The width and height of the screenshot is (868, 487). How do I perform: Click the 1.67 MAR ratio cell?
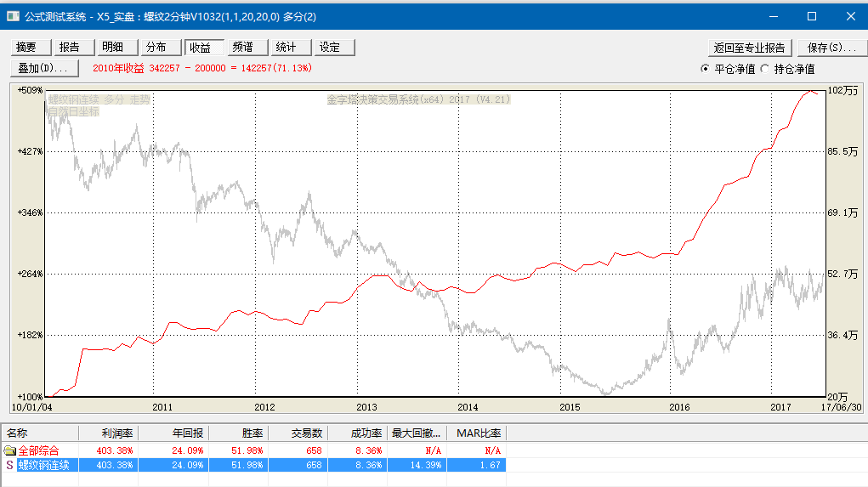point(491,465)
